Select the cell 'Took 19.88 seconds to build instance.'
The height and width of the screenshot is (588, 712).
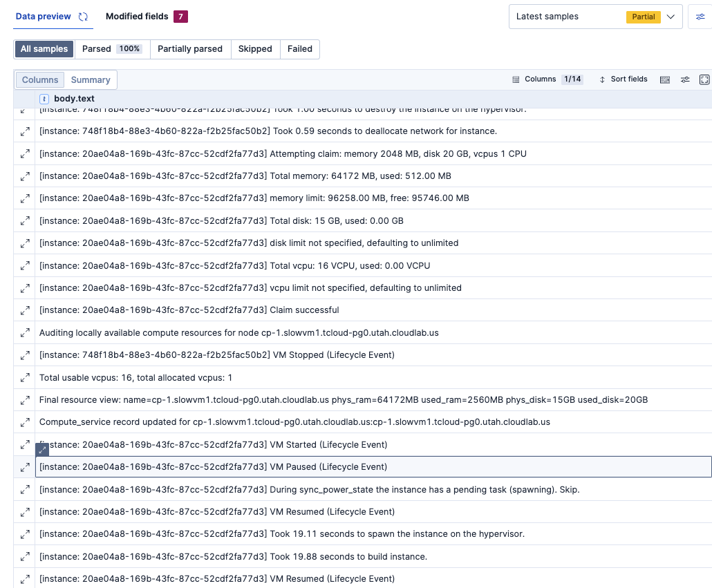click(x=373, y=557)
